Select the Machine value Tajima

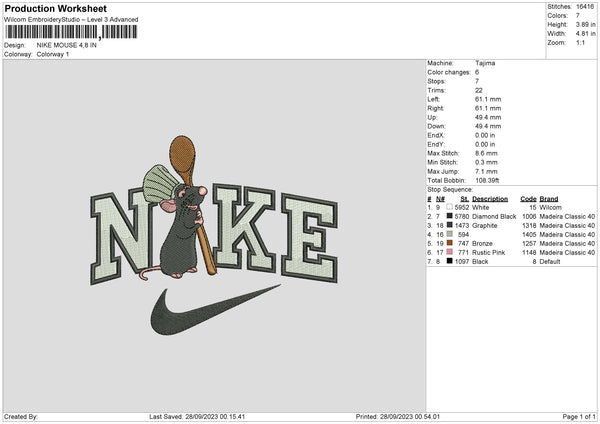coord(485,63)
